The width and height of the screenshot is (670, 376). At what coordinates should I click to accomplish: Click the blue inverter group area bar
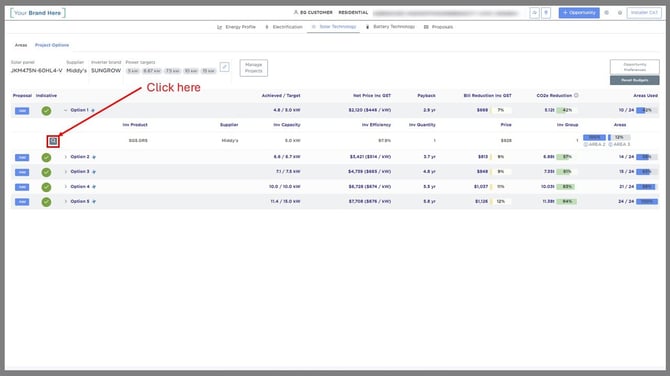pyautogui.click(x=594, y=138)
